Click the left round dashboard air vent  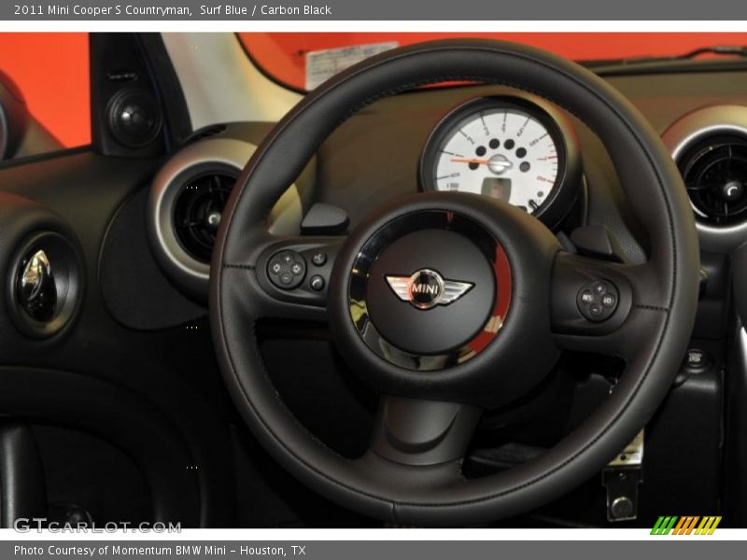coord(203,216)
